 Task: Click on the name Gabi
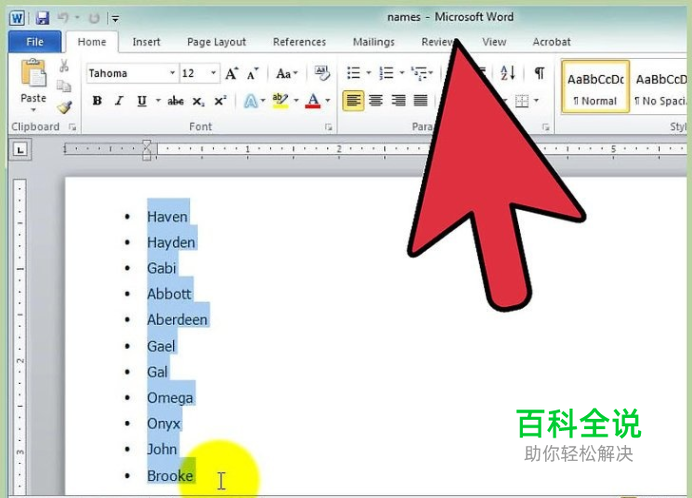[162, 268]
